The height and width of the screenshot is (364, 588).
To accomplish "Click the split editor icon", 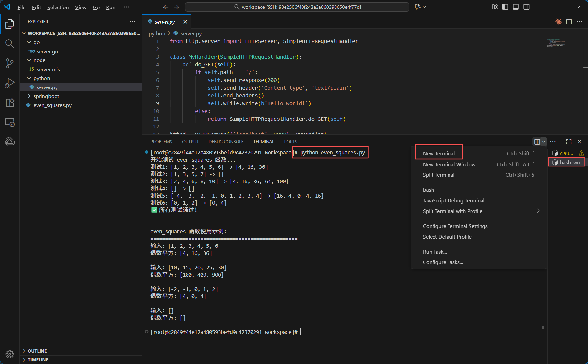I will (569, 22).
